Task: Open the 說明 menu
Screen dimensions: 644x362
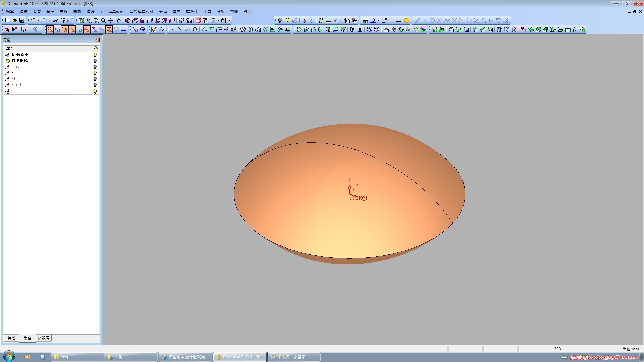Action: click(248, 11)
